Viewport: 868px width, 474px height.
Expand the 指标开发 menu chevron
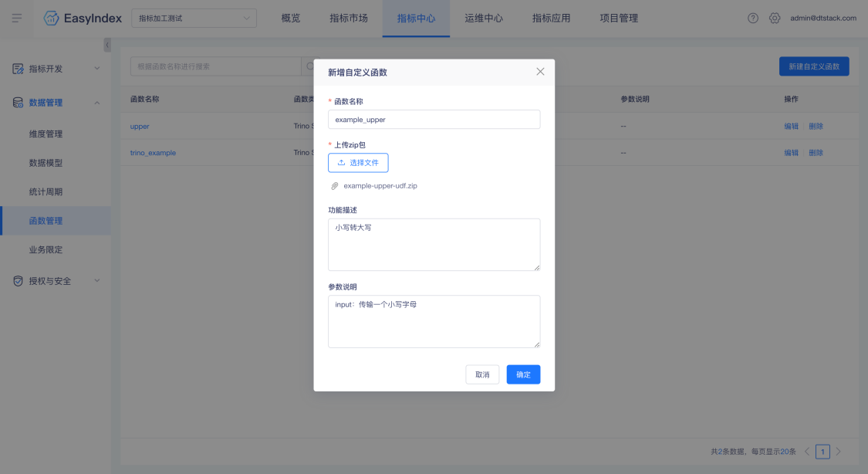97,69
